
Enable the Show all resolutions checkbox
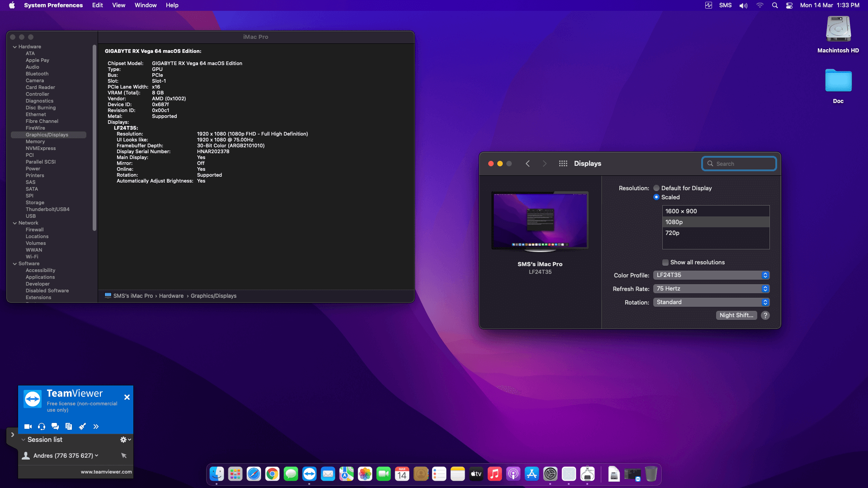point(665,263)
